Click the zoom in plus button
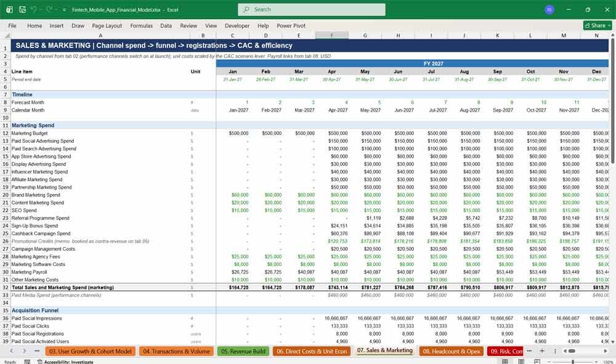 tap(596, 362)
